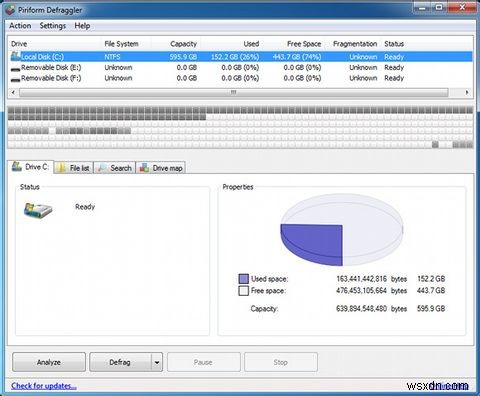The width and height of the screenshot is (480, 396).
Task: Click the magnifier icon on Search tab
Action: (102, 168)
